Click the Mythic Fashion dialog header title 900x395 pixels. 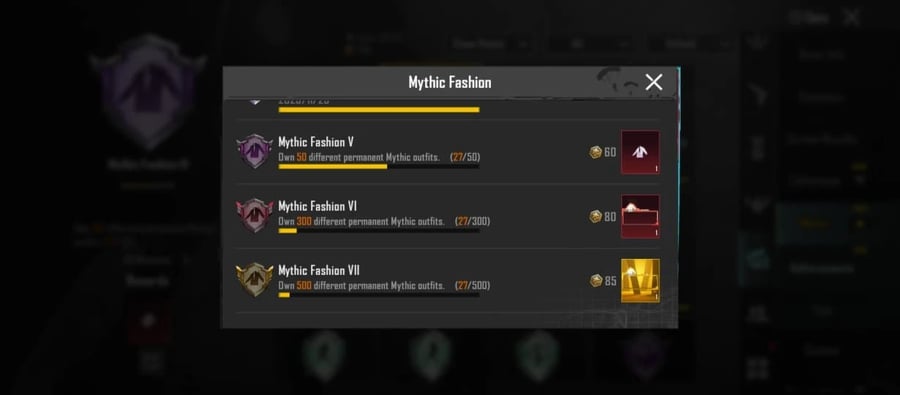449,82
